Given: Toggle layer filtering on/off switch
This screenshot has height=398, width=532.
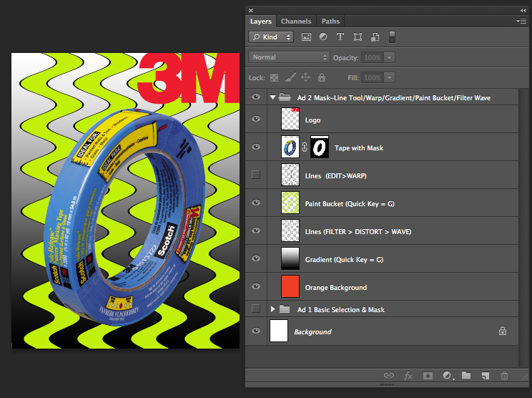Looking at the screenshot, I should click(392, 37).
